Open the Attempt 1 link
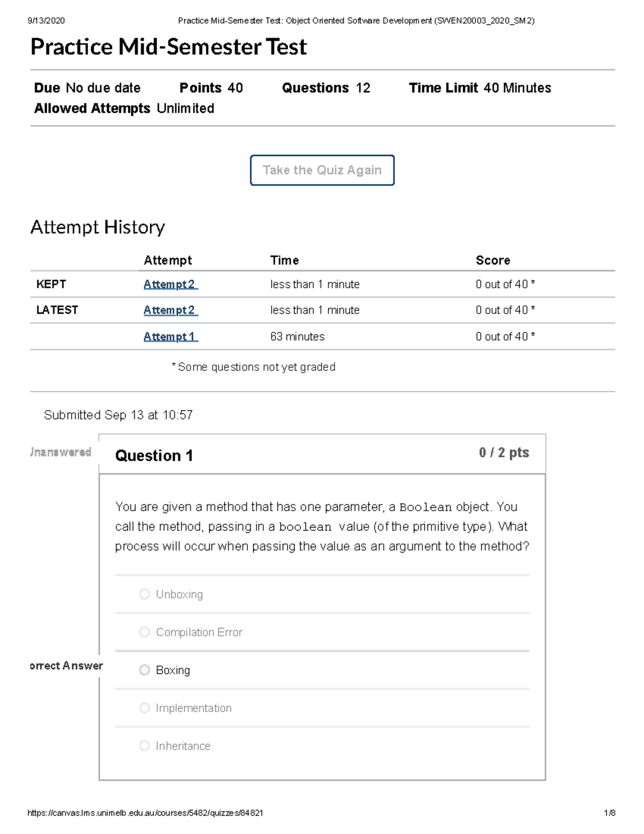This screenshot has width=644, height=834. click(170, 337)
